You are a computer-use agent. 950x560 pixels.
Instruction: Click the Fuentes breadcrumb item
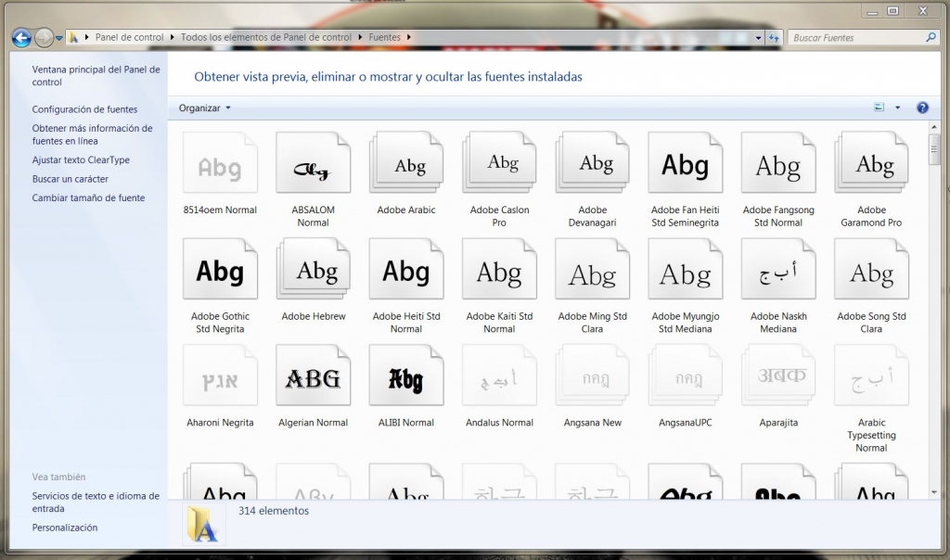point(387,37)
